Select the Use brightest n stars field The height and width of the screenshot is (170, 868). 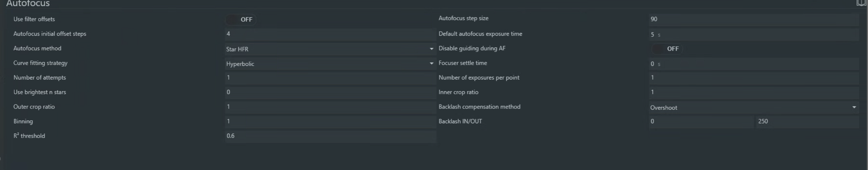(x=329, y=92)
